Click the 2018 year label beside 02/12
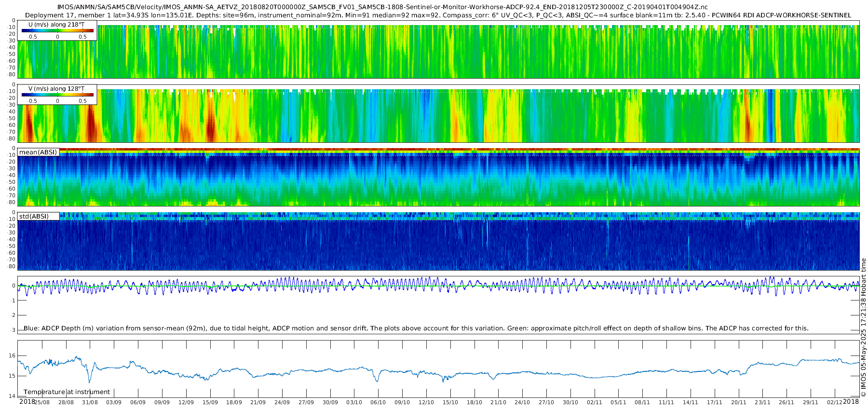 pos(851,401)
